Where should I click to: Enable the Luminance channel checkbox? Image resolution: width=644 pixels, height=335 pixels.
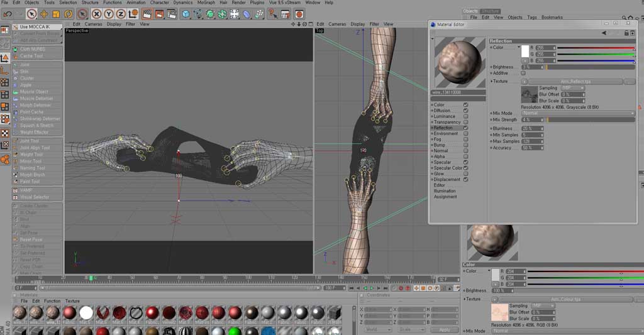click(466, 116)
